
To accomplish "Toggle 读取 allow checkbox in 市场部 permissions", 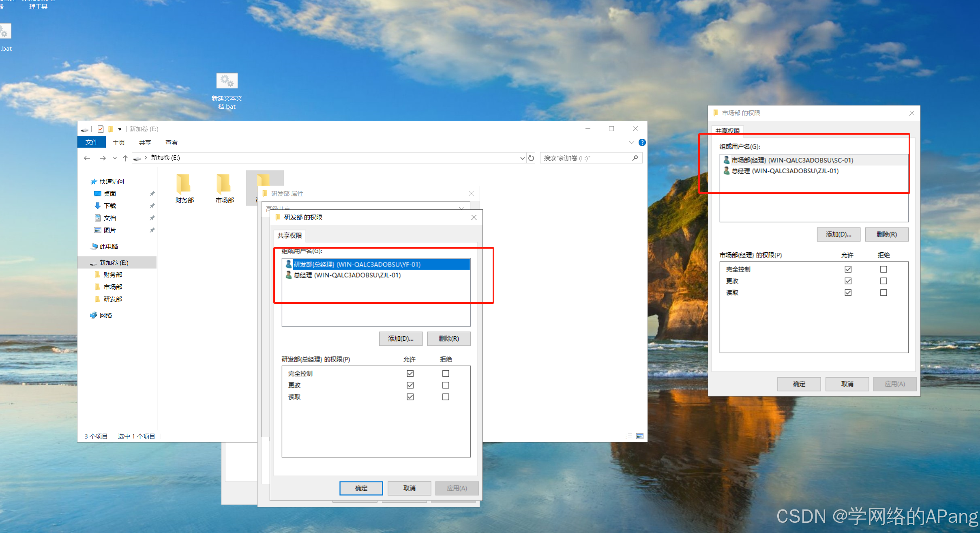I will [x=848, y=293].
